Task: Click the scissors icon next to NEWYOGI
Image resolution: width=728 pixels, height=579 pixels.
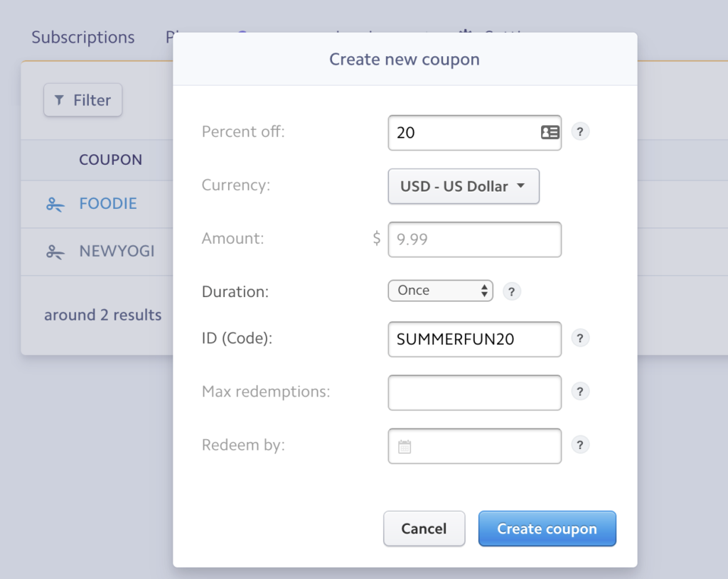Action: (x=55, y=252)
